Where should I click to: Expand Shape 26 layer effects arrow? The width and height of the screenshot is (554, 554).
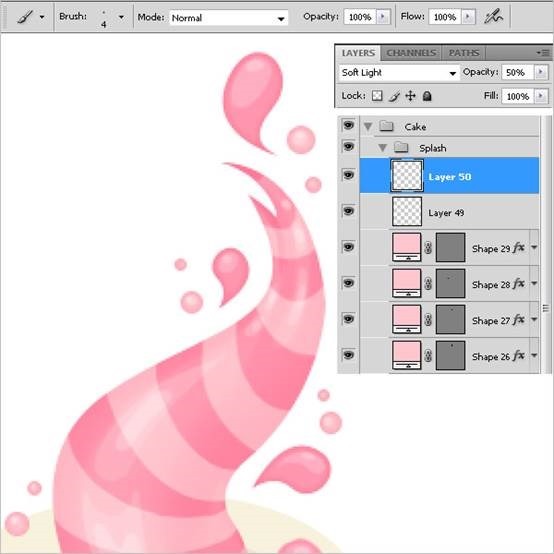tap(534, 356)
